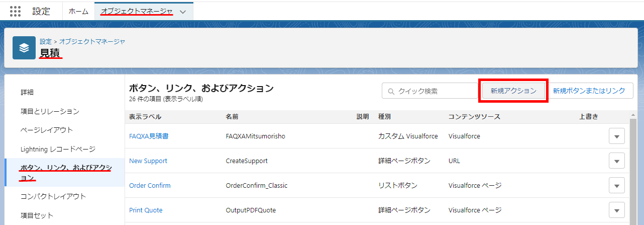Open the row menu for Order Confirm
This screenshot has height=225, width=644.
pos(616,185)
